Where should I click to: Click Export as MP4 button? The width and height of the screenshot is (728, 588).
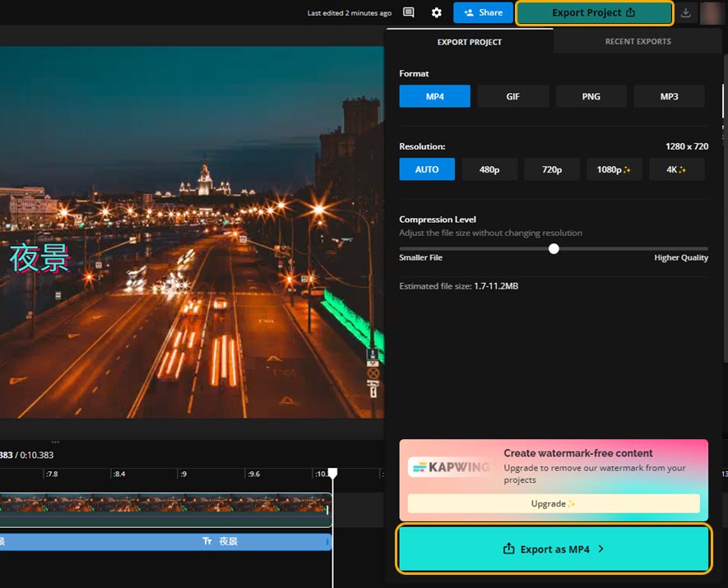pos(554,549)
